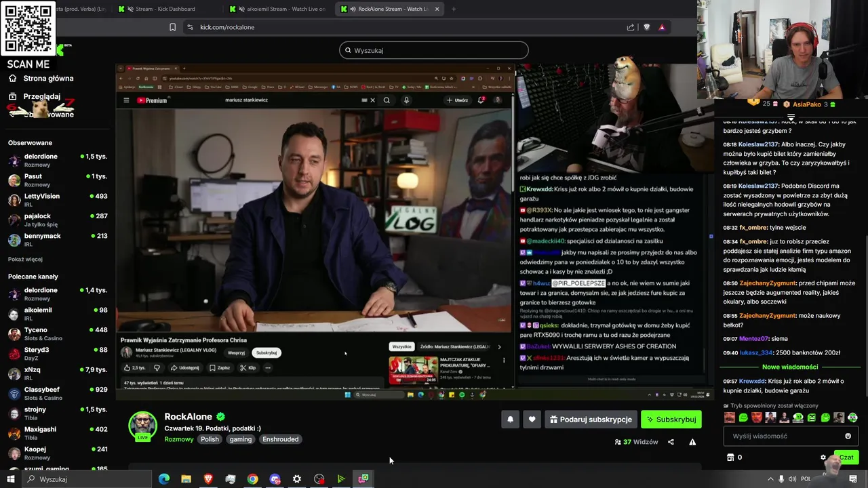Click the Nowe wiadomości chat banner

790,367
